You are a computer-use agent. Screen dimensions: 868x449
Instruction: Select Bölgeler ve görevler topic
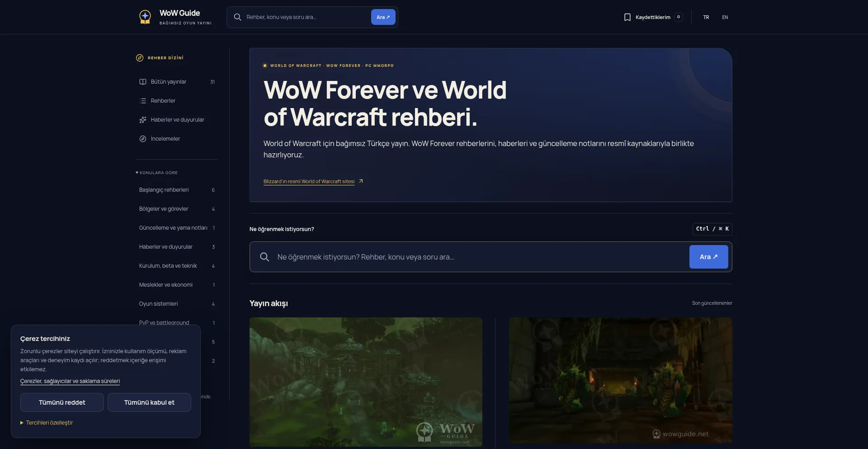click(x=177, y=209)
